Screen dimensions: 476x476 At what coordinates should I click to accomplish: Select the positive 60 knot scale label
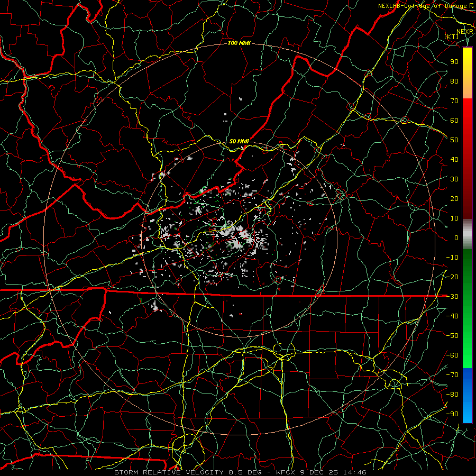click(454, 120)
